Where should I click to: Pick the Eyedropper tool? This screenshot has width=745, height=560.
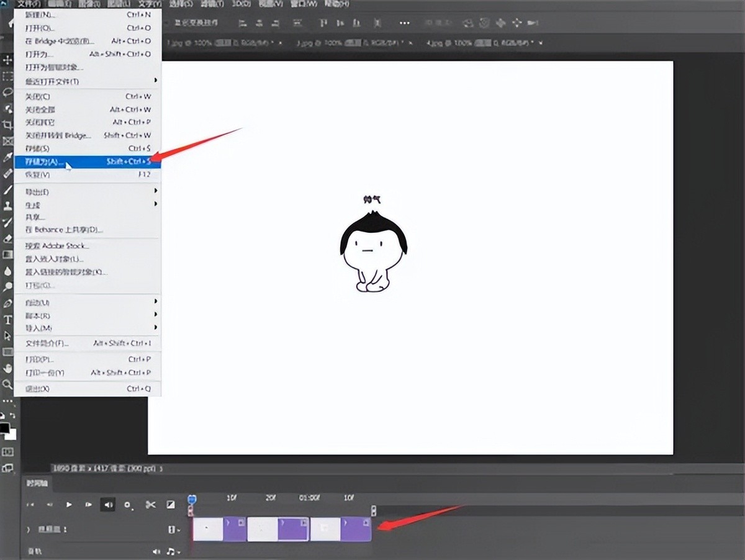pyautogui.click(x=8, y=157)
